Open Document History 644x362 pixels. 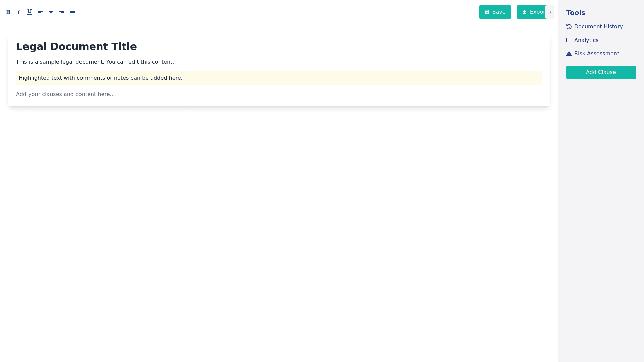(598, 27)
